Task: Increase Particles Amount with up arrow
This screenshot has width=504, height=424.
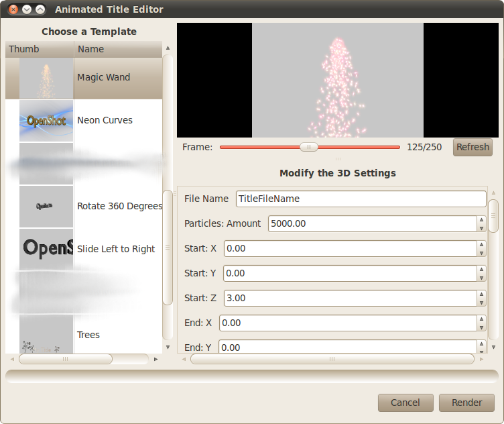Action: (x=481, y=219)
